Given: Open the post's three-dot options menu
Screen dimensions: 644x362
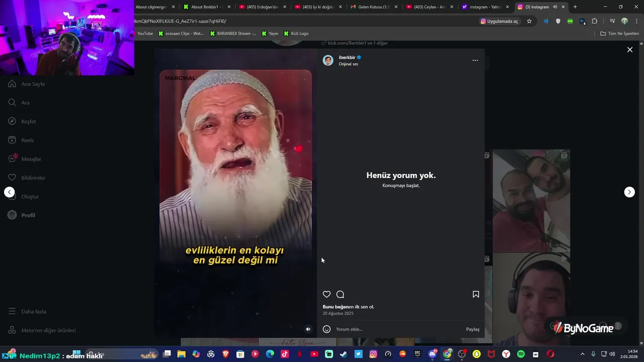Looking at the screenshot, I should tap(475, 60).
